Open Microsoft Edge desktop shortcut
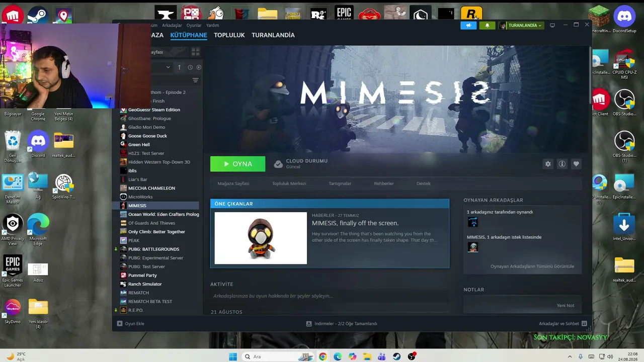The image size is (644, 362). 38,230
